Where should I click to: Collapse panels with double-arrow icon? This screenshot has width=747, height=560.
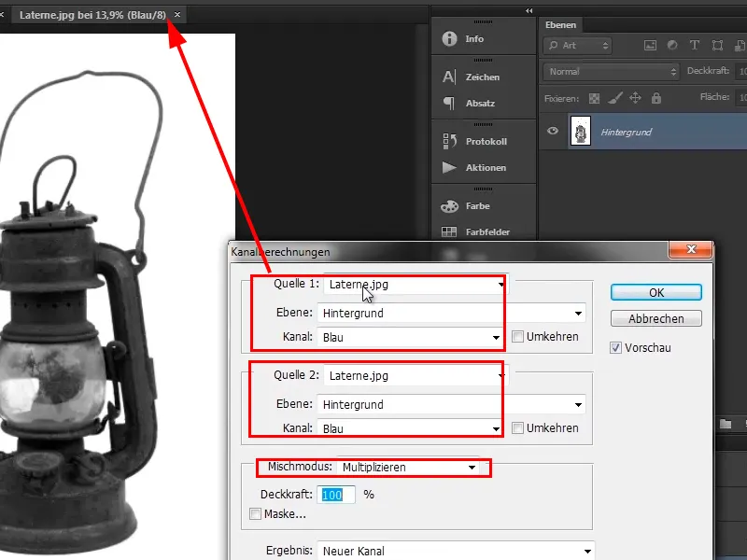tap(529, 11)
